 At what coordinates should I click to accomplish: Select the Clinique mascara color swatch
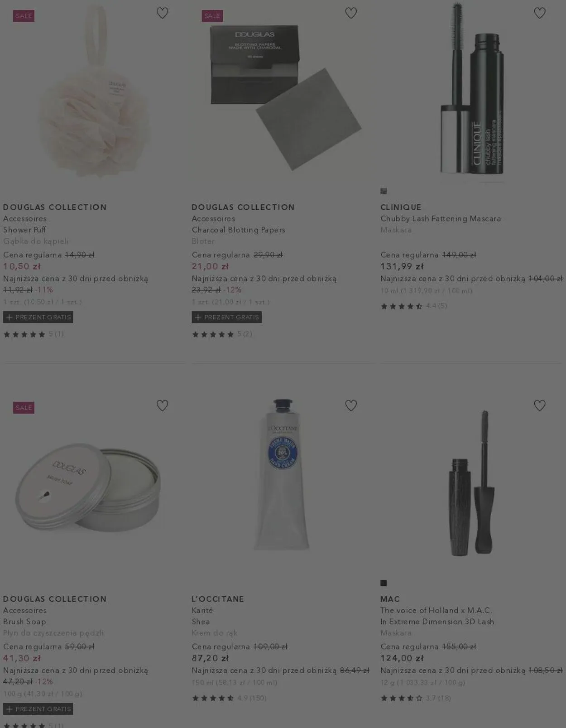[x=384, y=191]
